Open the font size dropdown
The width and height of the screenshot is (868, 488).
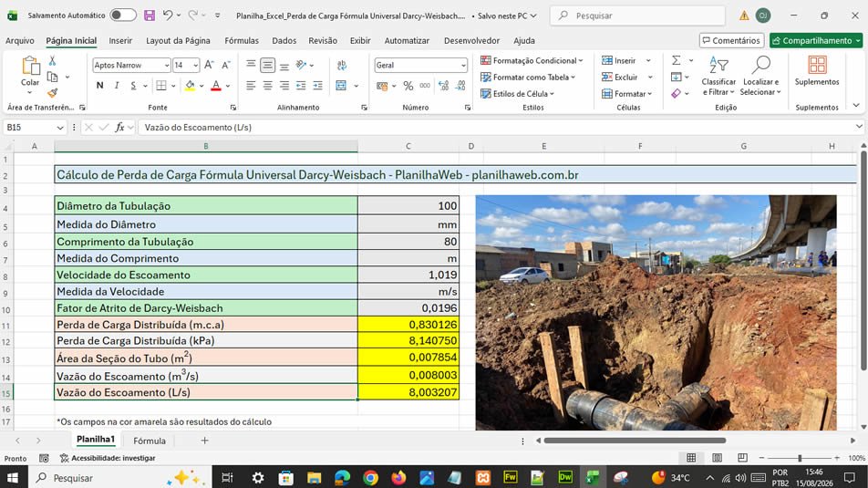[195, 66]
